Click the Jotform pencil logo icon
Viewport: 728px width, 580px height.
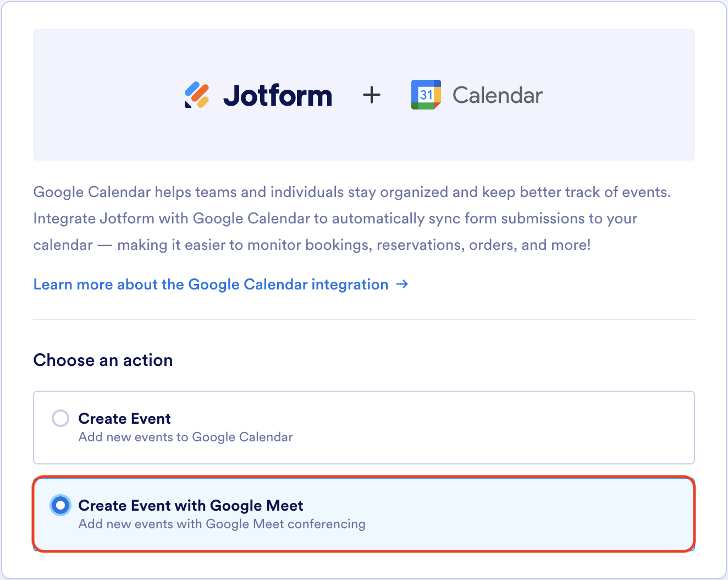(x=197, y=95)
